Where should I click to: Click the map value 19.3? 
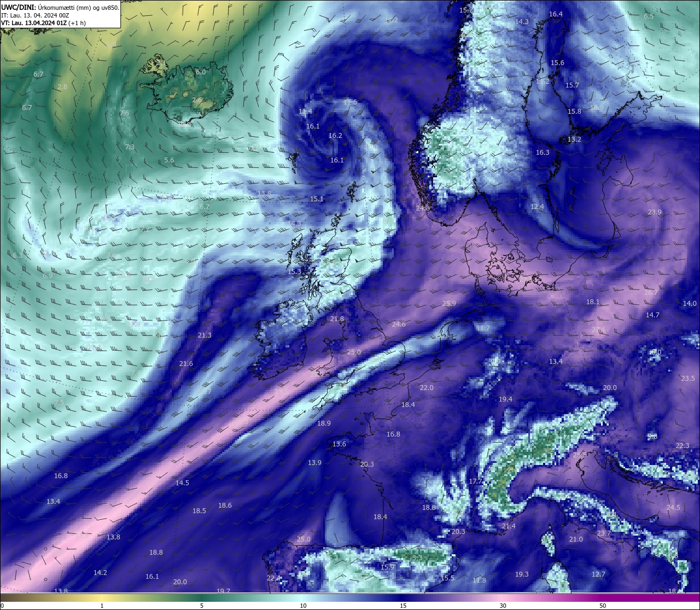click(x=522, y=574)
